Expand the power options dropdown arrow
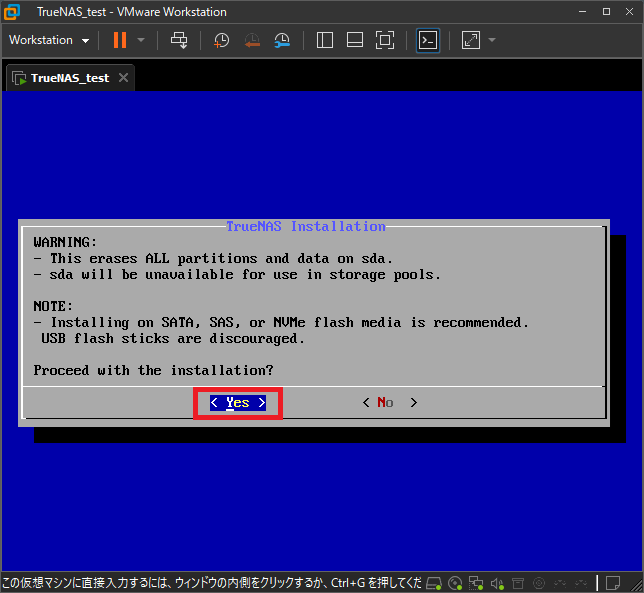The width and height of the screenshot is (644, 593). pyautogui.click(x=141, y=40)
